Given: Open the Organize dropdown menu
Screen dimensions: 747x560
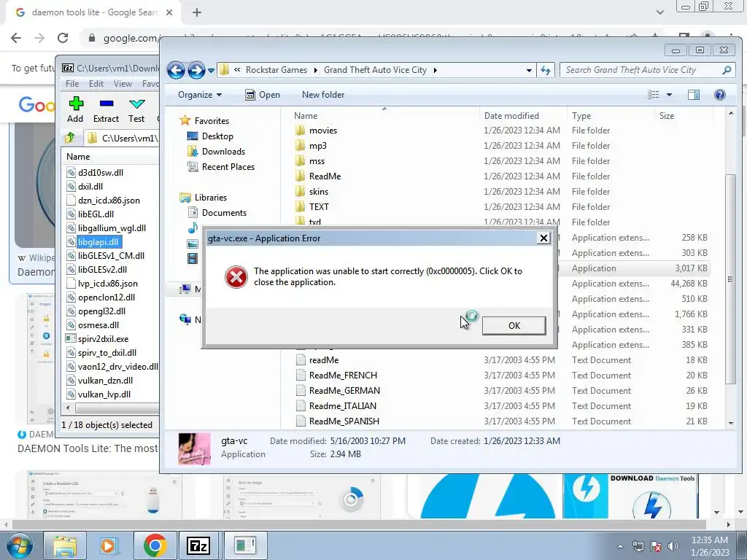Looking at the screenshot, I should point(200,95).
